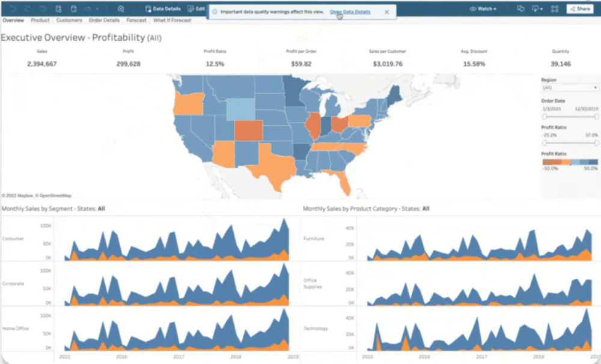Click the Technology category label
This screenshot has height=364, width=601.
click(316, 329)
